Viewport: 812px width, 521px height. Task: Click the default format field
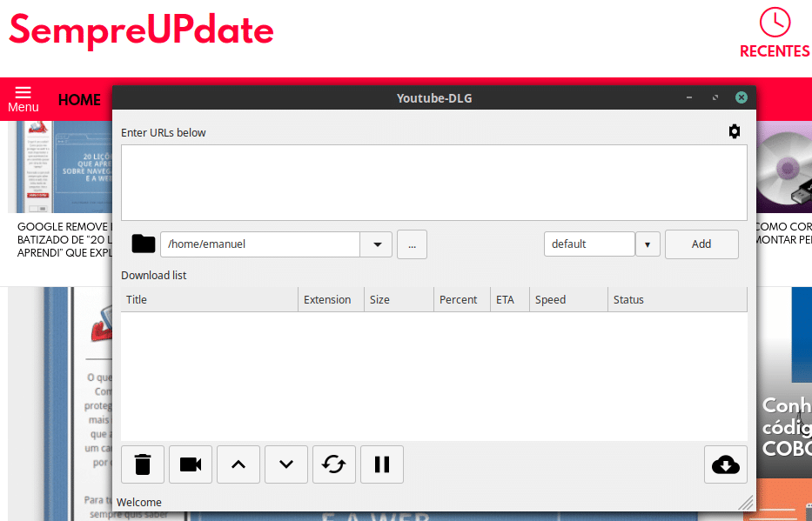point(589,244)
